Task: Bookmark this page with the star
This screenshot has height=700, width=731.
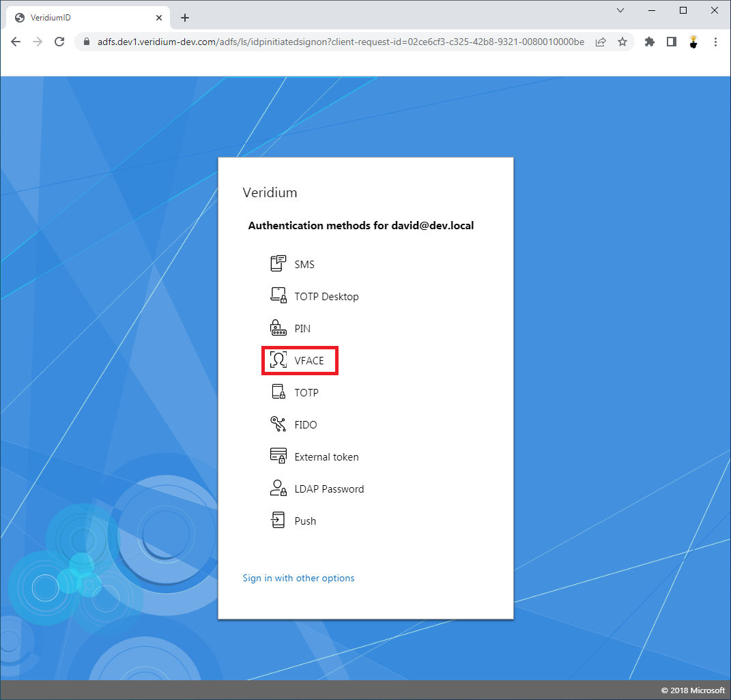Action: click(622, 42)
